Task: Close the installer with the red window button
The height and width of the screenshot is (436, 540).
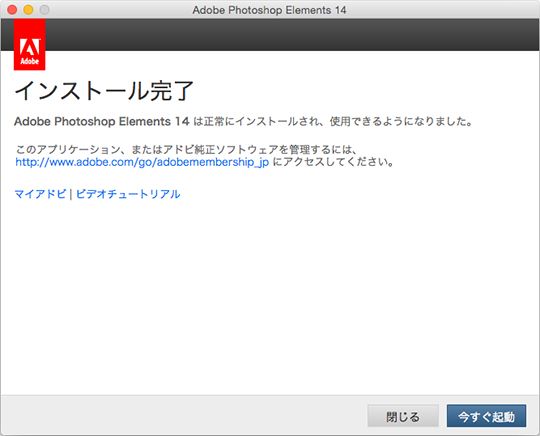Action: click(12, 10)
